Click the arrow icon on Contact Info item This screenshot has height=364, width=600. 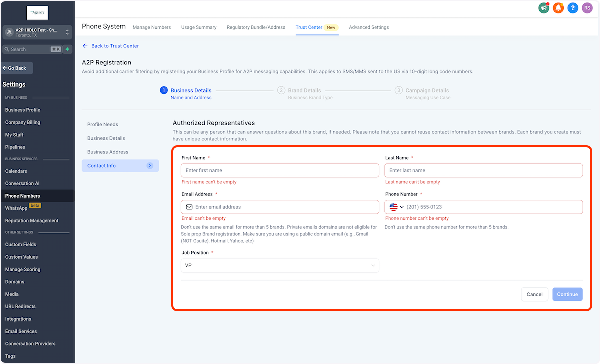click(x=150, y=166)
